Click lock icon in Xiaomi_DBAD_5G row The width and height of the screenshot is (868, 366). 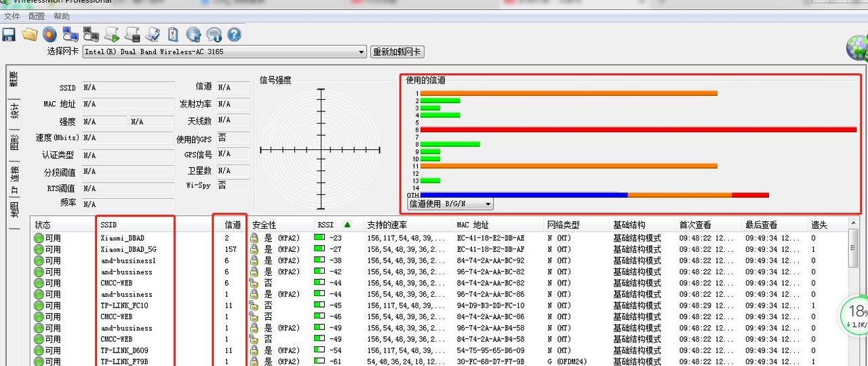tap(254, 249)
